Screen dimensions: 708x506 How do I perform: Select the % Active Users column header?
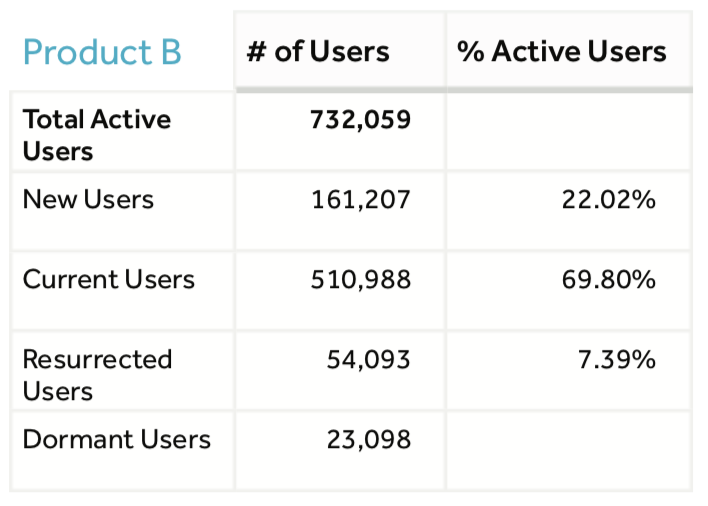point(562,52)
